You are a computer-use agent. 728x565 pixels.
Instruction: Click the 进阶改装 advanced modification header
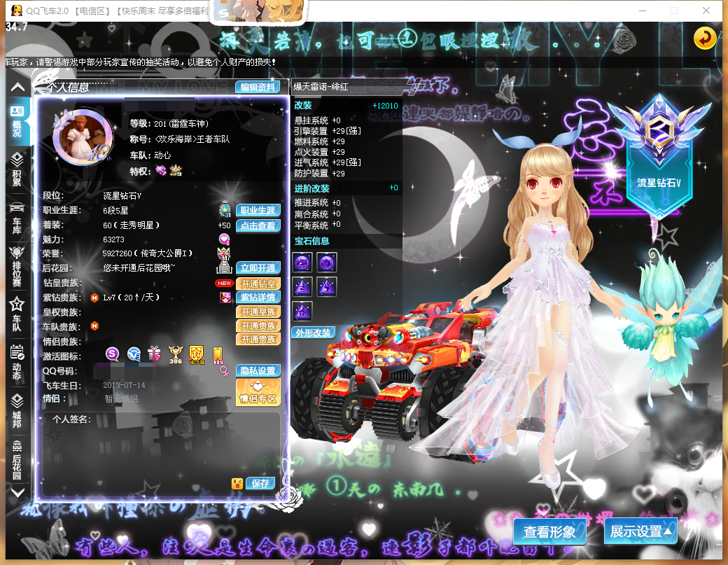(x=311, y=188)
